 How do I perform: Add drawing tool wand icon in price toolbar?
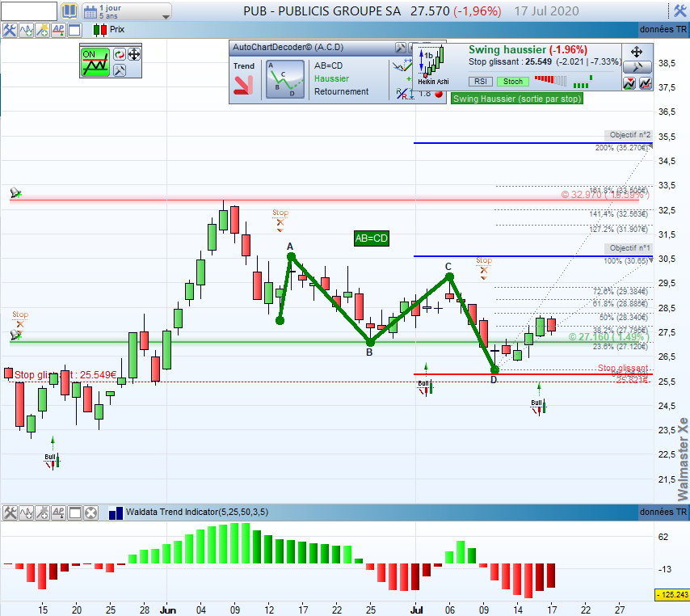[x=42, y=30]
